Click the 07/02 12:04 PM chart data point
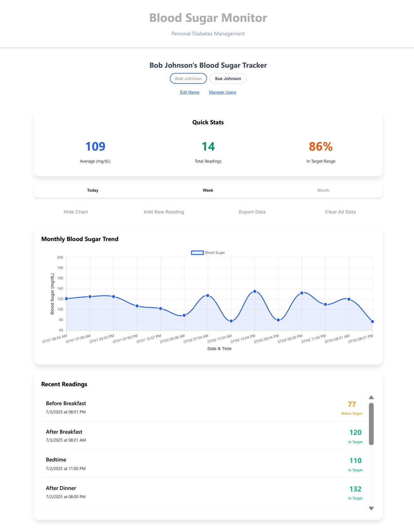 coord(255,291)
